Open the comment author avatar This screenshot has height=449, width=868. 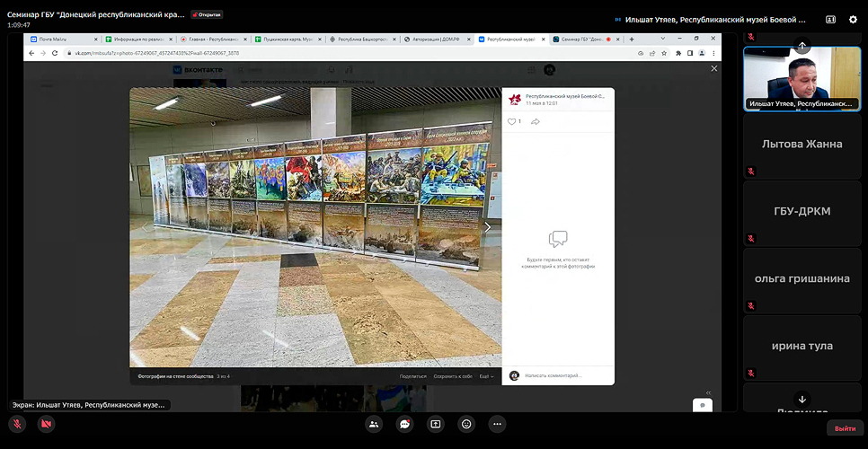(514, 375)
